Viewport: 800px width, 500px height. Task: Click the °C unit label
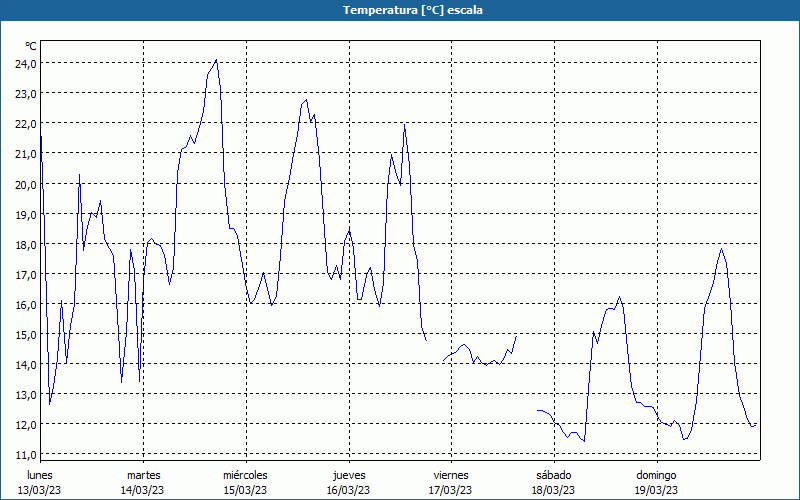31,46
